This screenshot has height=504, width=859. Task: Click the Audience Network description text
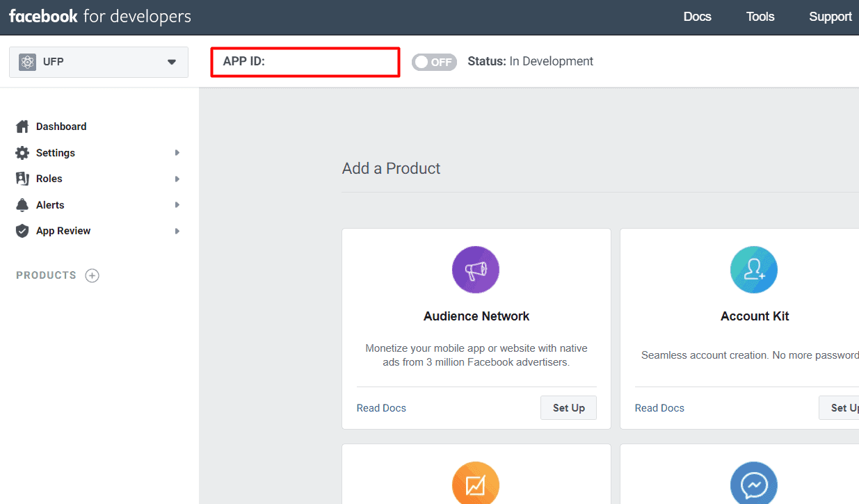(476, 355)
